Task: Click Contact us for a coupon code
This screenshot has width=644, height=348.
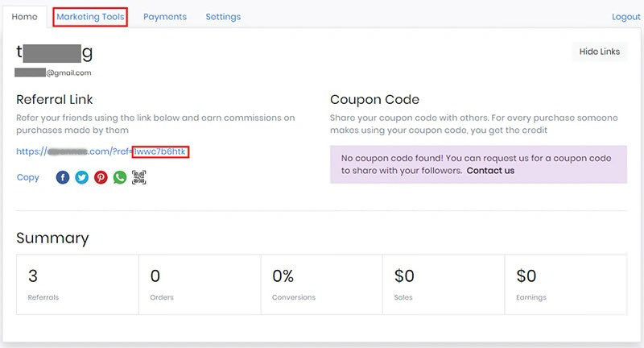Action: pos(490,171)
